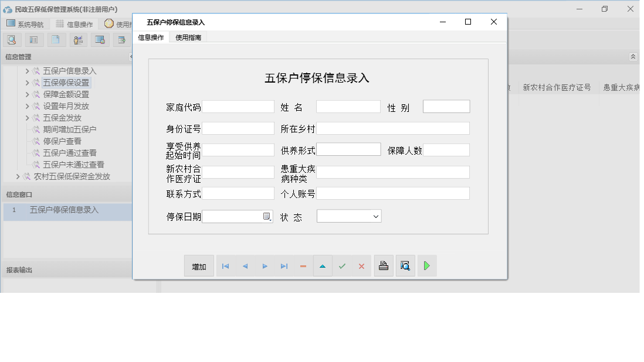Viewport: 644px width, 362px height.
Task: Run the query with the green arrow icon
Action: pos(426,265)
